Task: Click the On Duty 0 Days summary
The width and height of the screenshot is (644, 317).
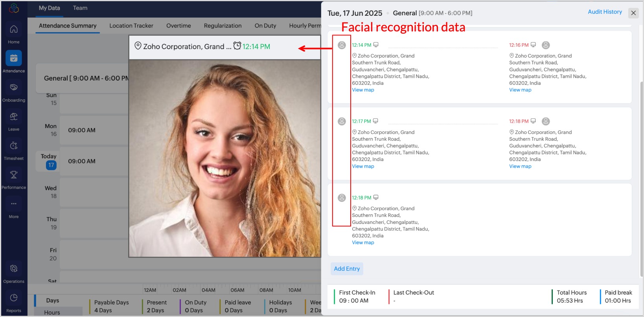Action: (x=195, y=306)
